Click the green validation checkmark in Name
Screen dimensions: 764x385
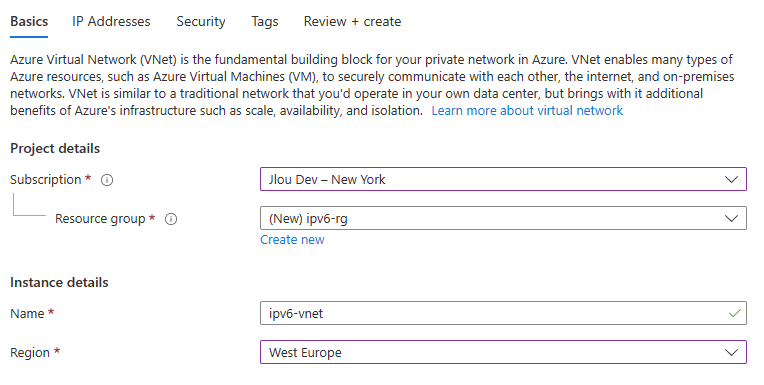pyautogui.click(x=735, y=313)
